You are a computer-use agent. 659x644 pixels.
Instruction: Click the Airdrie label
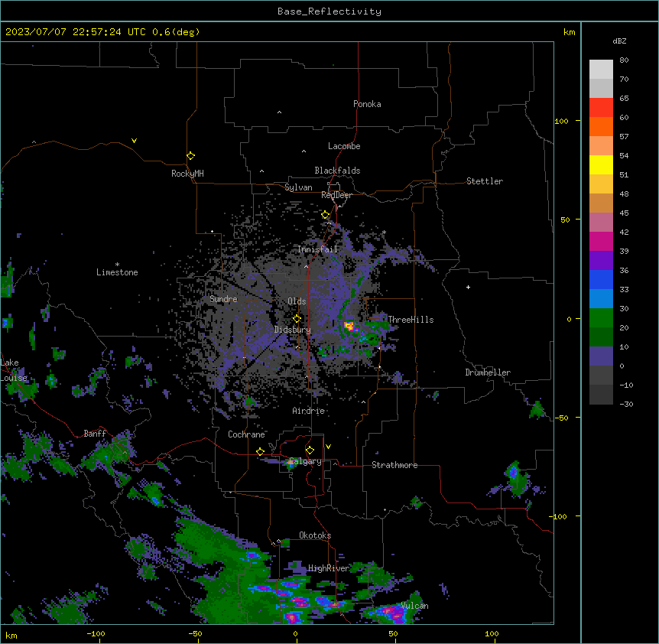coord(309,411)
